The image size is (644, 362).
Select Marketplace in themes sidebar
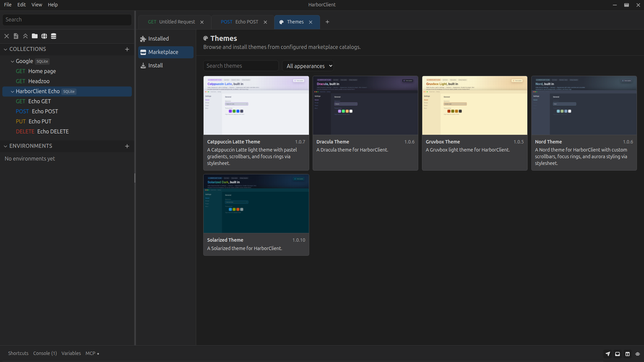pos(166,52)
